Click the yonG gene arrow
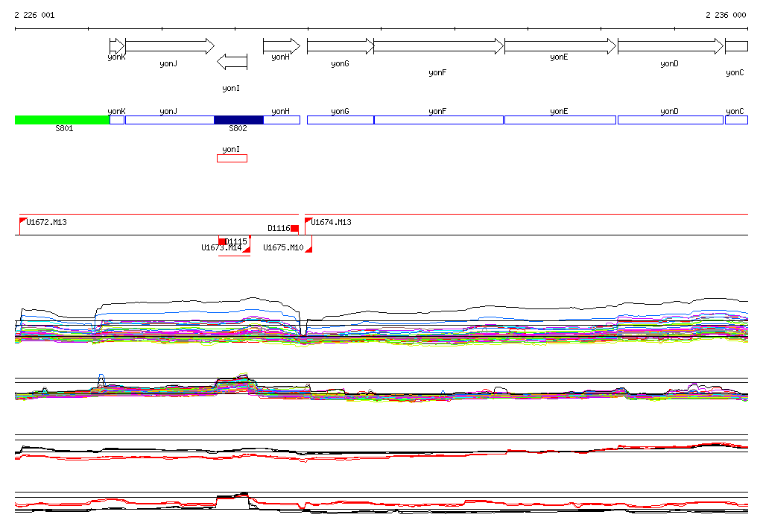 click(x=341, y=46)
